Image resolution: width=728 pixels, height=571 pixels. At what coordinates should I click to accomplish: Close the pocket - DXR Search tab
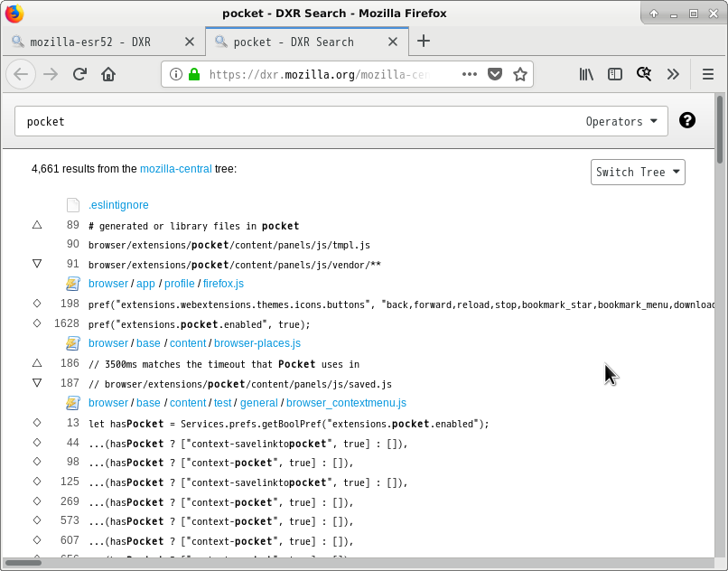pyautogui.click(x=393, y=42)
